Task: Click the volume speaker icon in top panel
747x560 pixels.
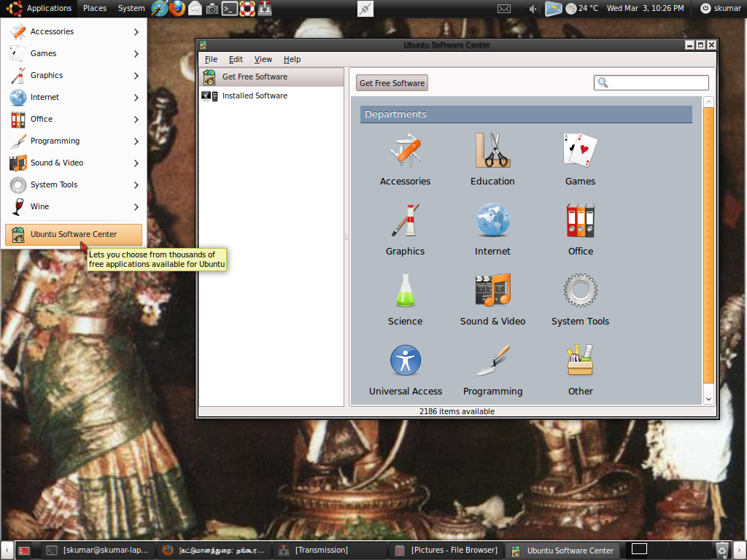Action: pos(533,9)
